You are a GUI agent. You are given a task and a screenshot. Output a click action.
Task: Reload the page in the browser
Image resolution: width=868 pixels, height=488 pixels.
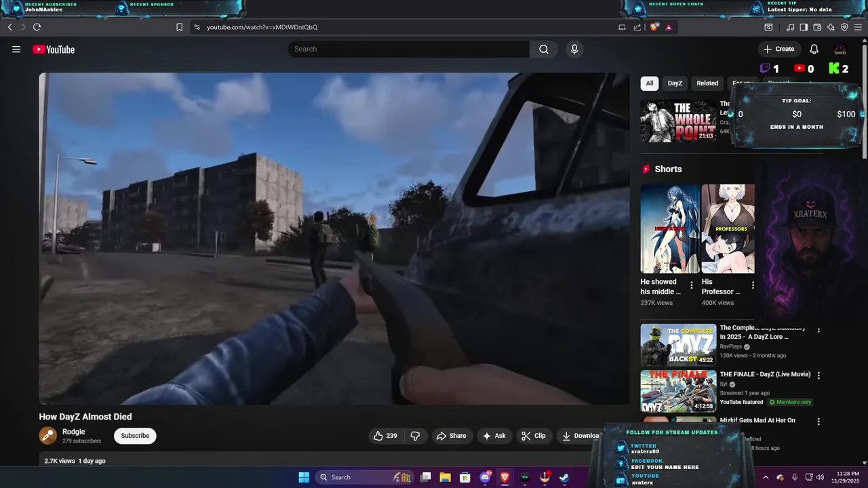coord(37,27)
